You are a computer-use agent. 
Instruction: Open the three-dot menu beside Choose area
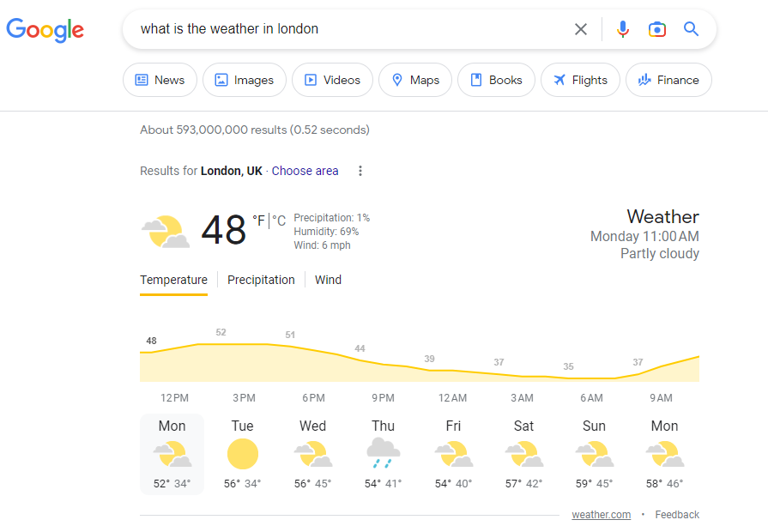coord(360,171)
